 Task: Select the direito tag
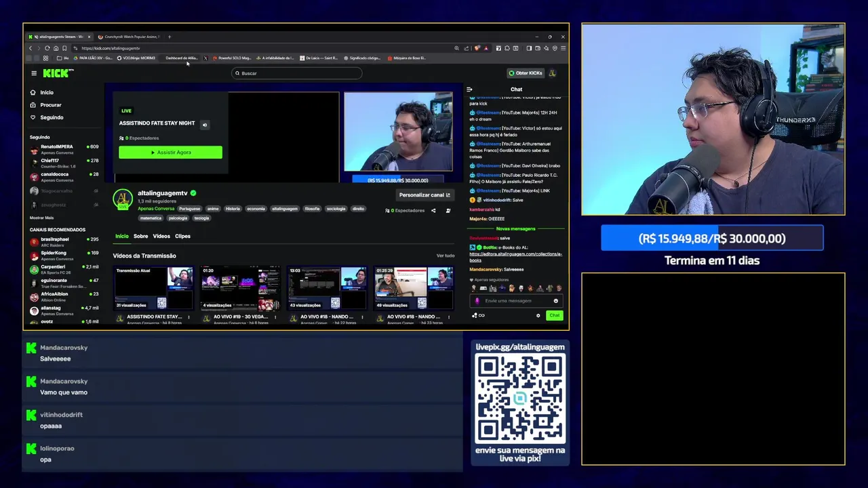(358, 209)
